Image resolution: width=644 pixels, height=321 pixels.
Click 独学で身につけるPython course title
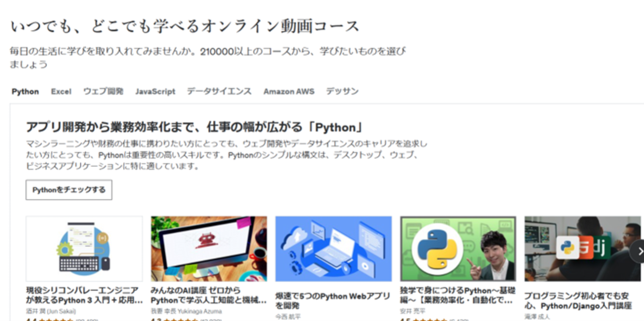click(x=457, y=295)
